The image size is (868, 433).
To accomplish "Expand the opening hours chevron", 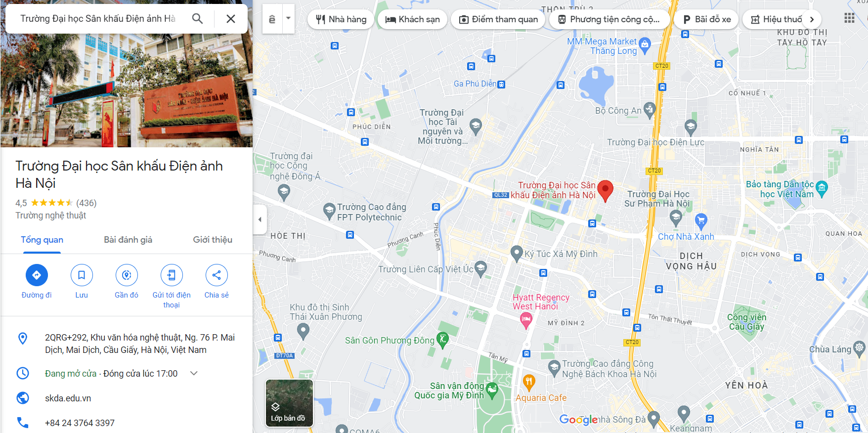I will [194, 373].
